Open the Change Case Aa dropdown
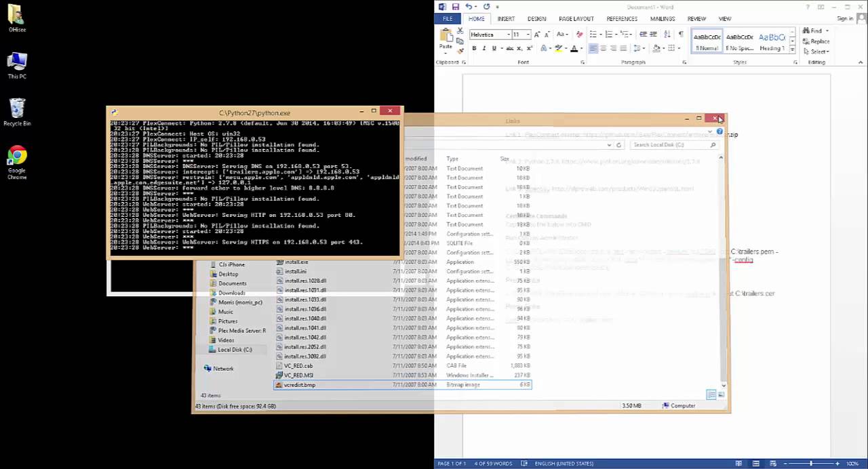868x469 pixels. coord(563,35)
